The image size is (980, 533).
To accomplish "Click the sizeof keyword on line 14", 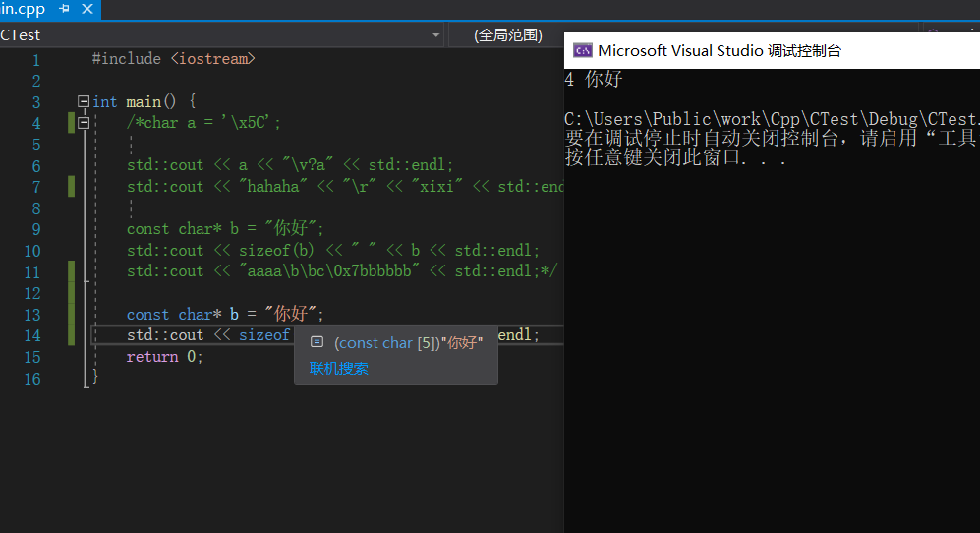I will coord(264,335).
